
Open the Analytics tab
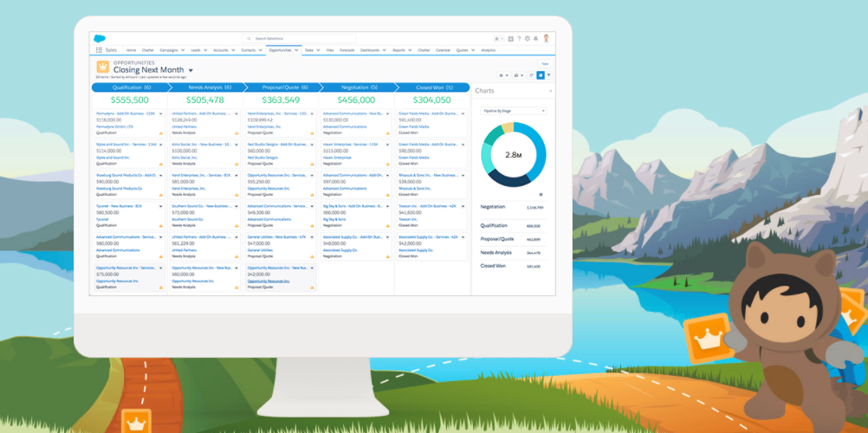click(x=489, y=50)
